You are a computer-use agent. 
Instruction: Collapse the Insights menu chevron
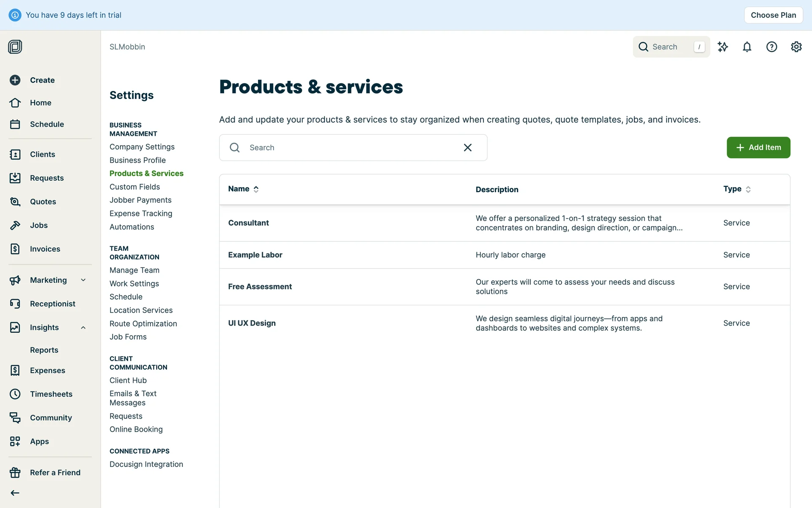pyautogui.click(x=83, y=328)
